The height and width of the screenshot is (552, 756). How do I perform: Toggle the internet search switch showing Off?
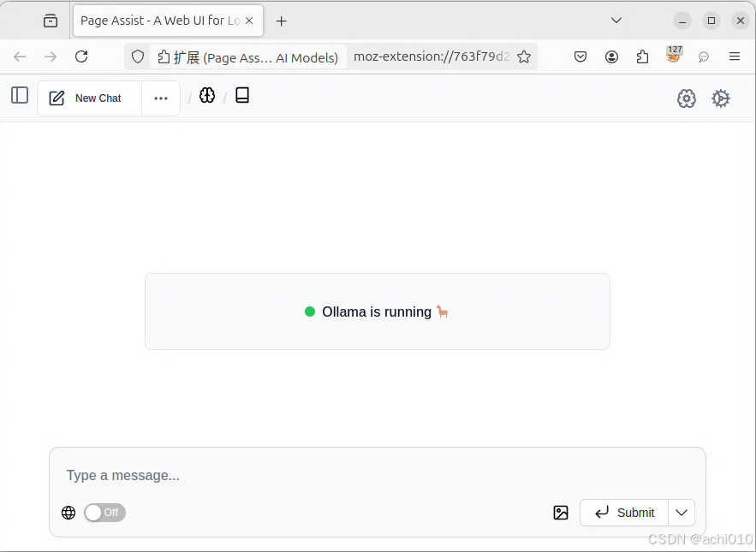point(104,513)
